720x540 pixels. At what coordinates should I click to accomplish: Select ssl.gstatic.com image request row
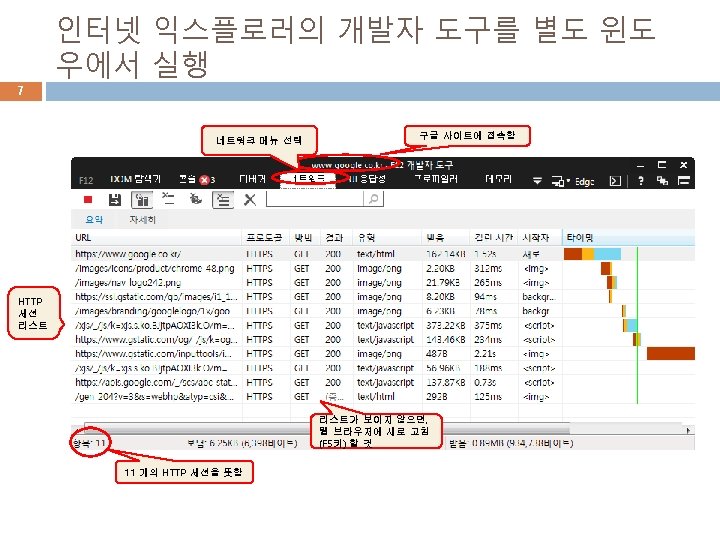(x=383, y=297)
